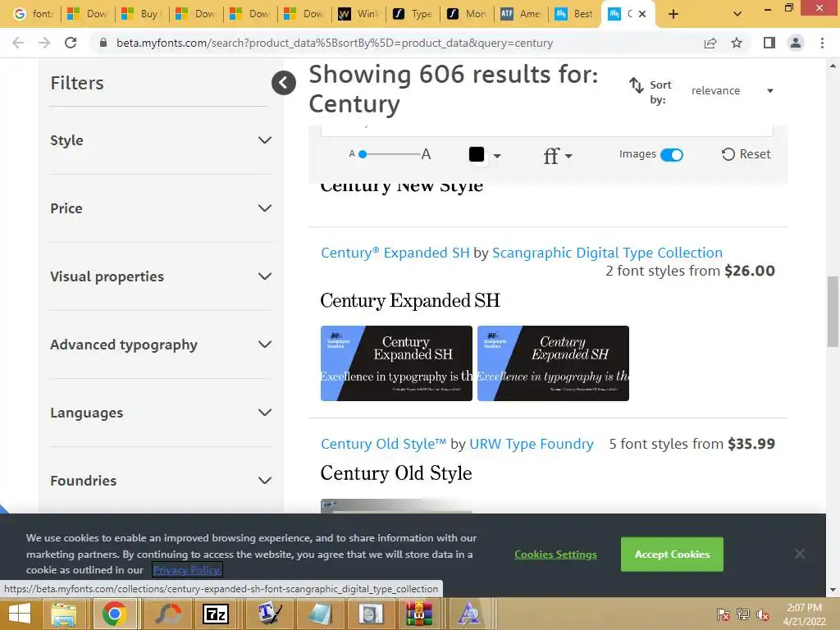Image resolution: width=840 pixels, height=630 pixels.
Task: Open tab search chevron in title bar
Action: (x=737, y=14)
